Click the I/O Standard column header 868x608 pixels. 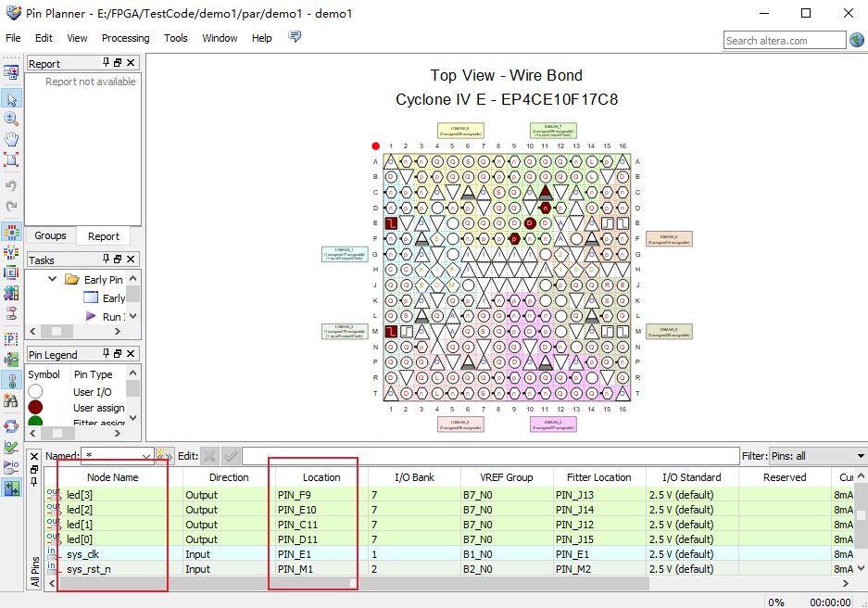(x=692, y=477)
